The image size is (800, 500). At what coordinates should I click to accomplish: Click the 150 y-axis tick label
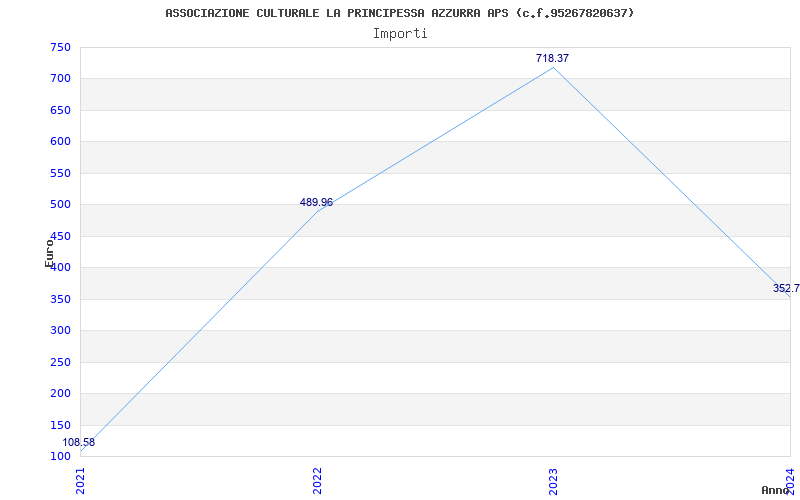coord(60,425)
